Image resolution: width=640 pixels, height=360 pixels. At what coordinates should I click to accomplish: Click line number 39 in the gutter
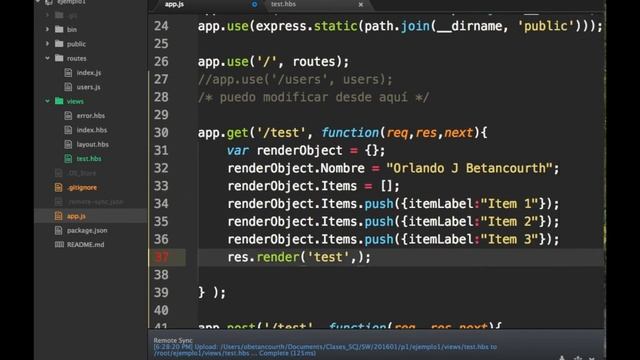point(161,293)
